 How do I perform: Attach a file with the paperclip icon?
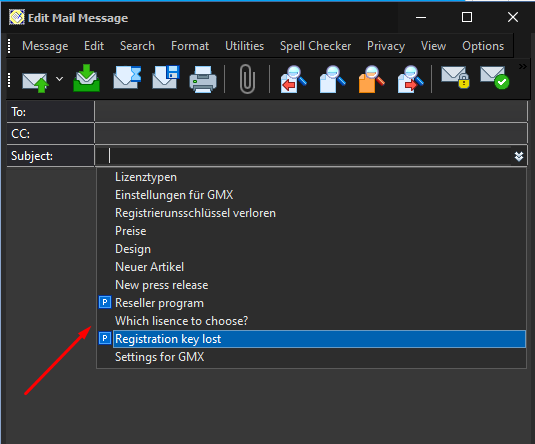coord(247,79)
